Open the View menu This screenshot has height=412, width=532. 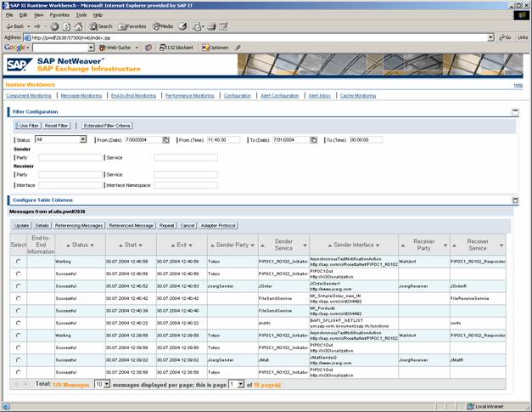38,15
